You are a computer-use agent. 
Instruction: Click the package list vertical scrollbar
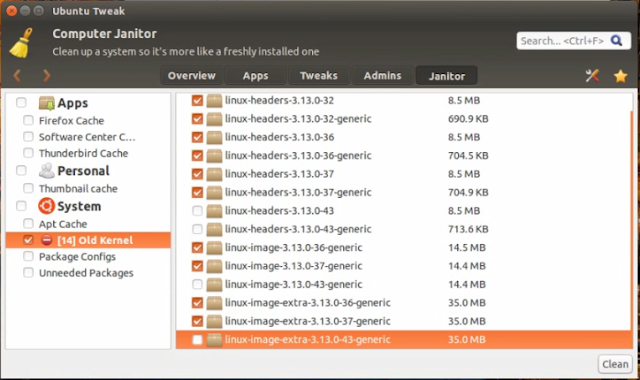[632, 220]
